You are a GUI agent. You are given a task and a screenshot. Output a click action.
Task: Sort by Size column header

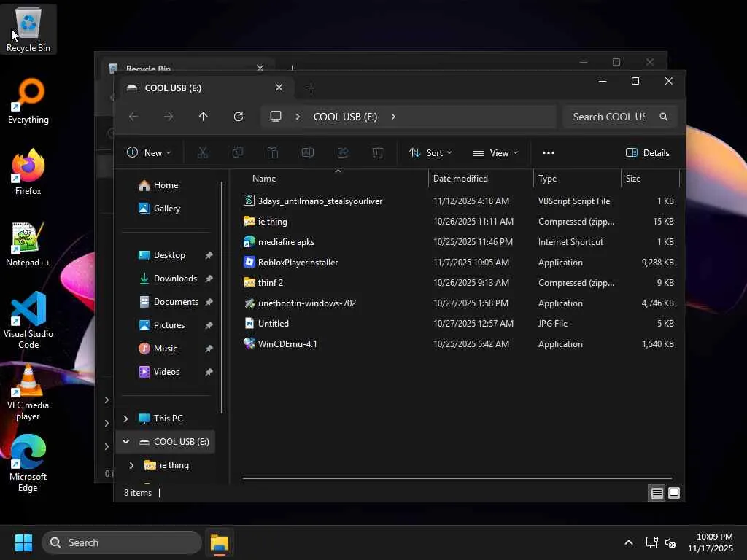click(x=650, y=179)
